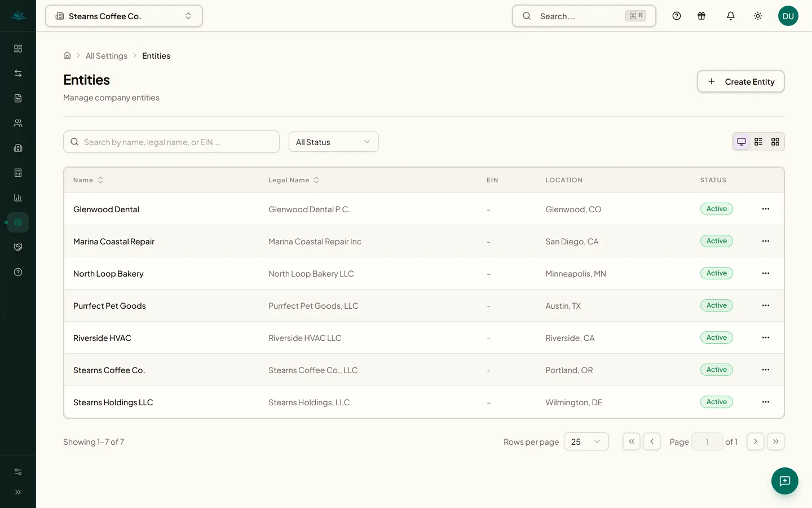Click the settings gear icon in sidebar
The width and height of the screenshot is (812, 508).
pos(18,222)
